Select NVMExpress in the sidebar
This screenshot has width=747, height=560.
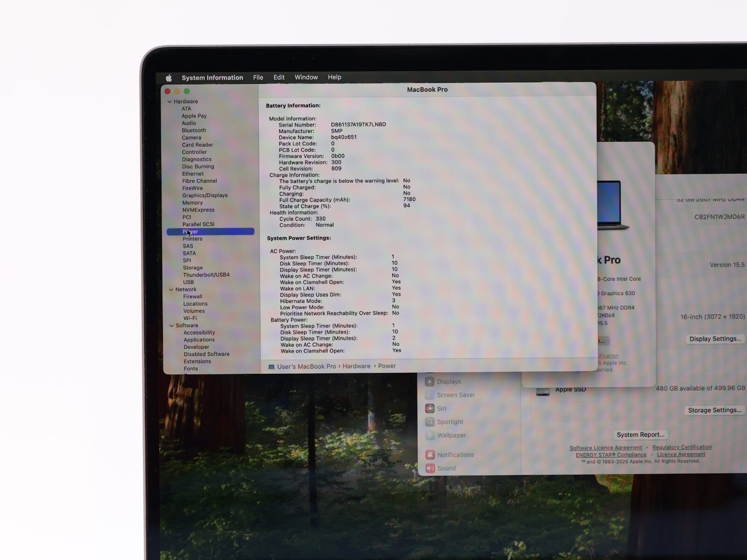[198, 210]
